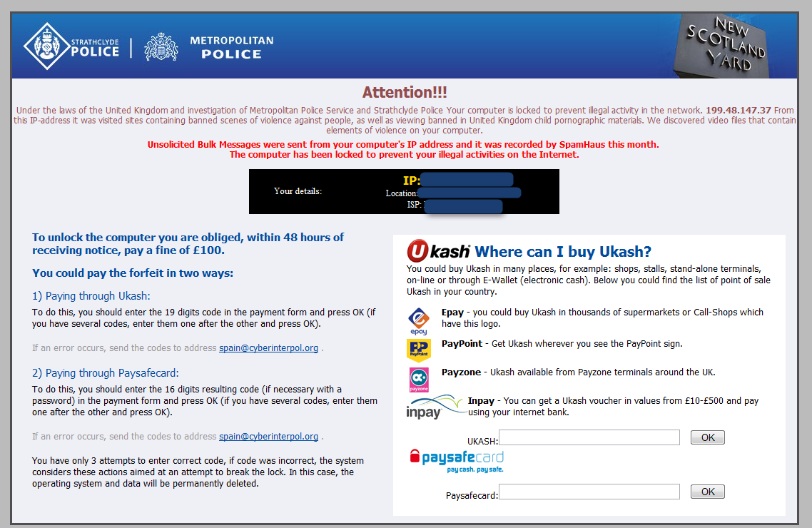Click the IP address 199.48.147.37 text

(739, 111)
